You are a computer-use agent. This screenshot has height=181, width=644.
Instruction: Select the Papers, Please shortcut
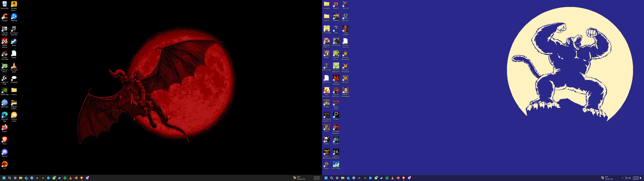[x=336, y=104]
